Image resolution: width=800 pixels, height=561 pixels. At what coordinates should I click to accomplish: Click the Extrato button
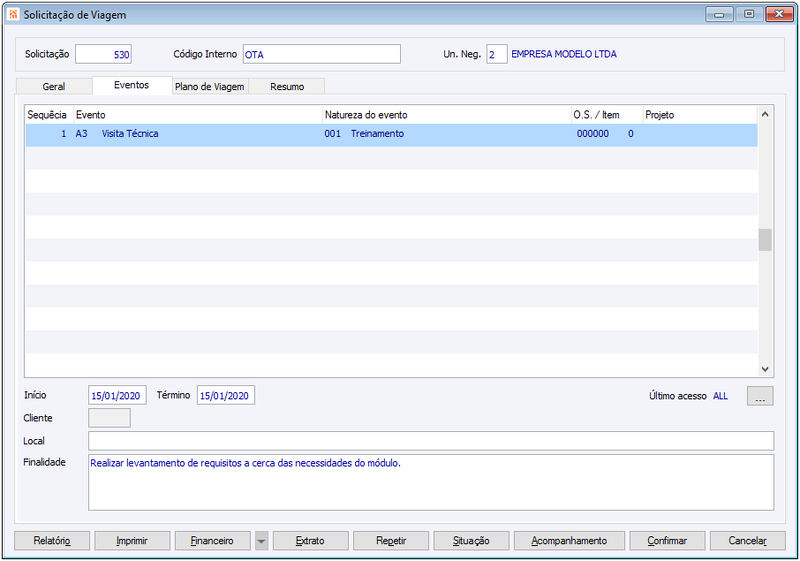(310, 541)
